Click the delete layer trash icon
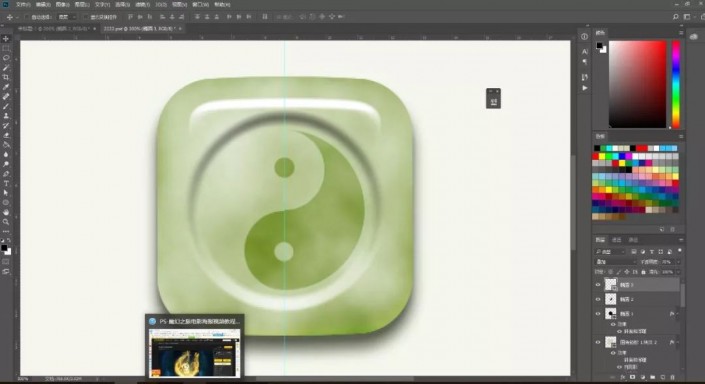This screenshot has width=705, height=384. coord(673,377)
